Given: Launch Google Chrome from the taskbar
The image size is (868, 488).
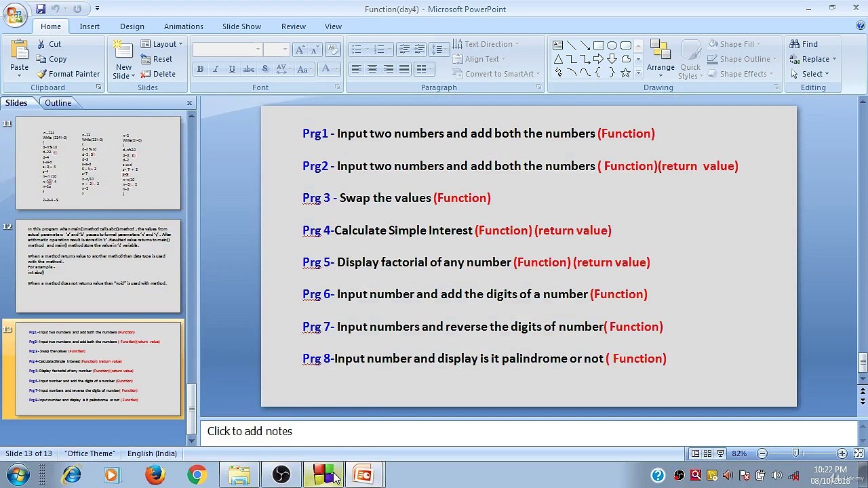Looking at the screenshot, I should tap(197, 474).
